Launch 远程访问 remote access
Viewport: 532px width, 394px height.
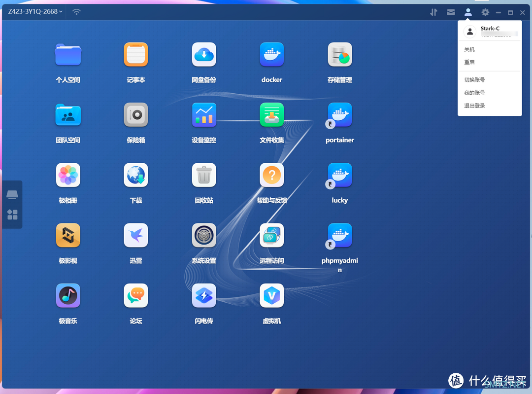[272, 235]
